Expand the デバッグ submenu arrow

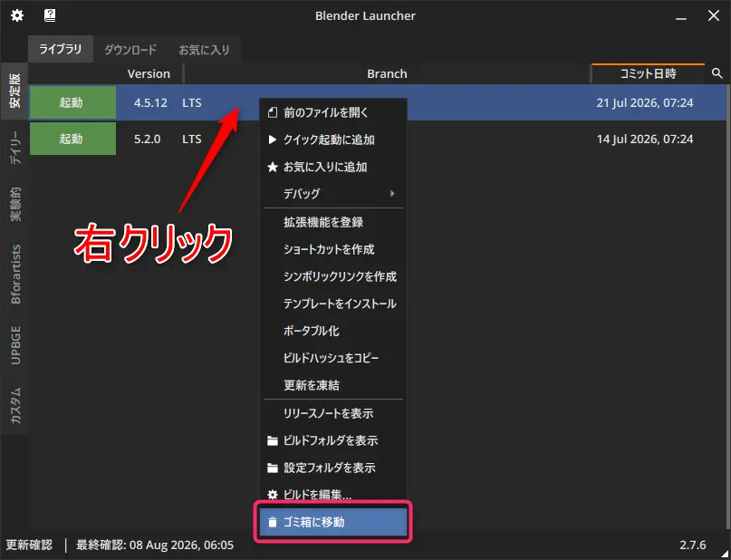pyautogui.click(x=392, y=193)
